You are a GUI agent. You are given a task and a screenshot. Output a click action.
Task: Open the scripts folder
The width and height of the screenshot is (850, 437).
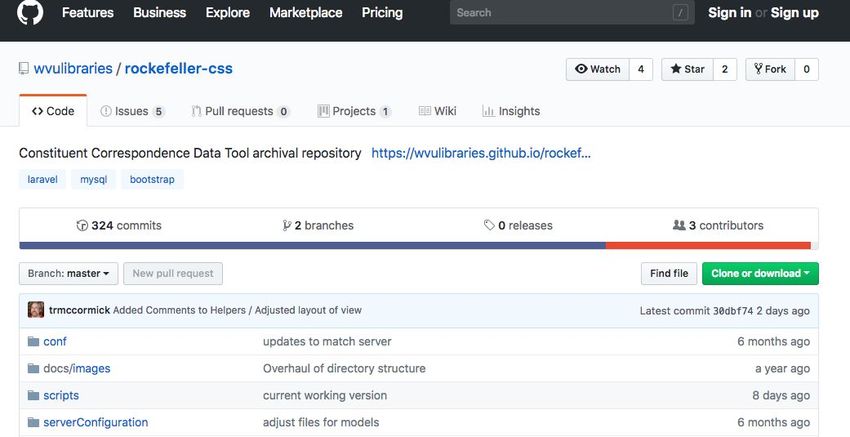tap(61, 396)
